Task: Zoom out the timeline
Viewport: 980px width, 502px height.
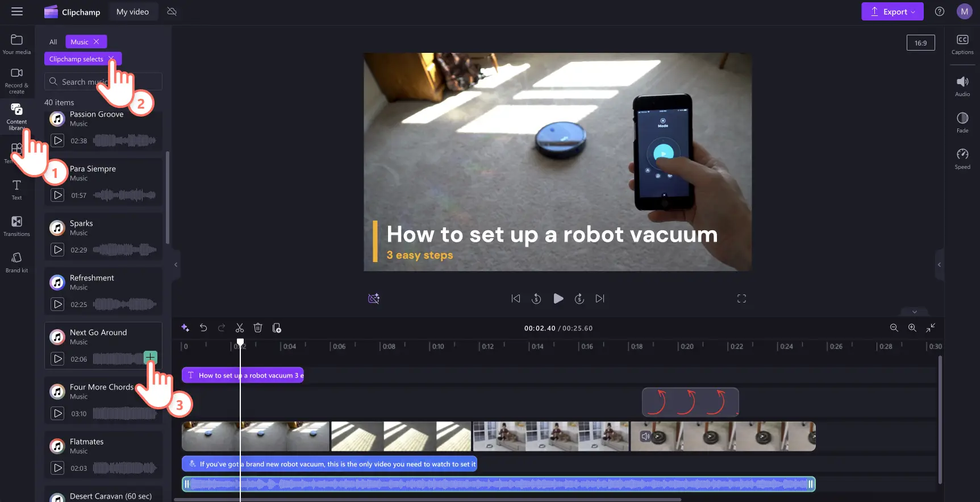Action: pos(894,328)
